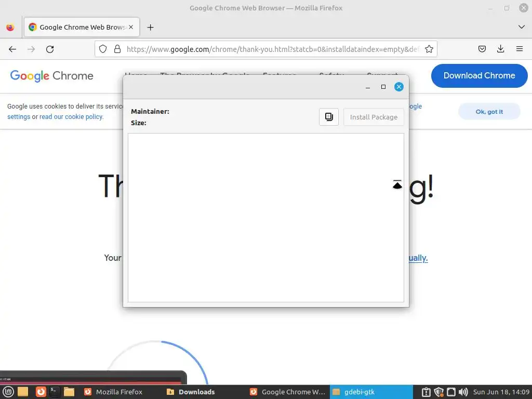Reload the current page
This screenshot has height=399, width=532.
(x=50, y=49)
